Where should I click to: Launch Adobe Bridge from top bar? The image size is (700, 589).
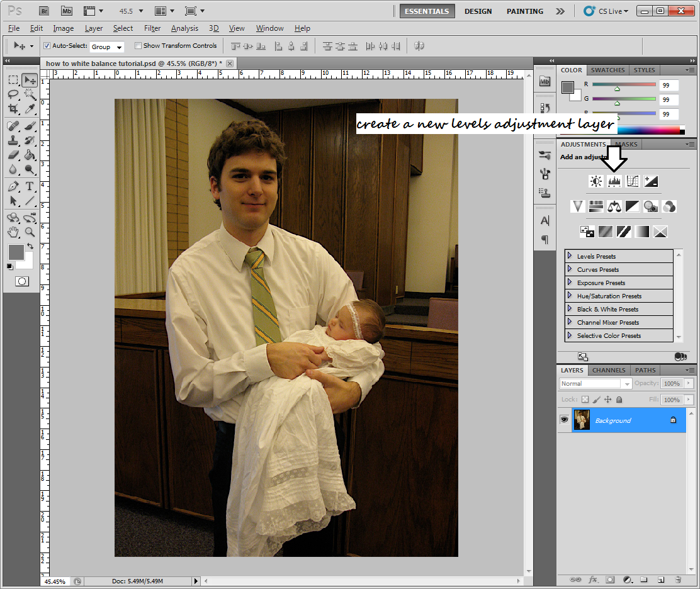pyautogui.click(x=44, y=11)
